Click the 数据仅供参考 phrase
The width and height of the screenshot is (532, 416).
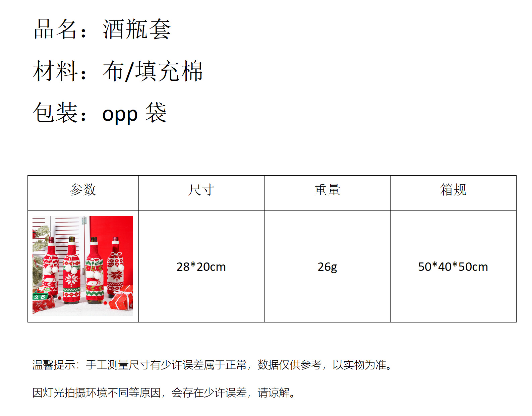point(289,365)
